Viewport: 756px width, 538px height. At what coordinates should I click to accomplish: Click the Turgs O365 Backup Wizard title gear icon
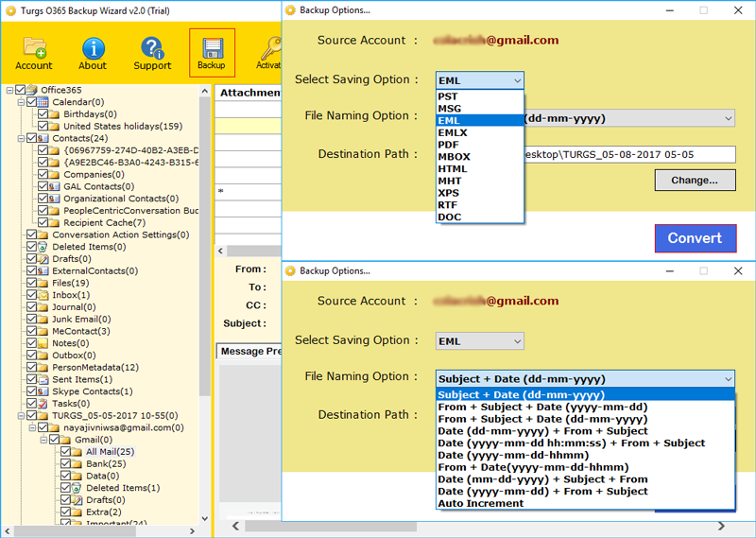click(10, 10)
